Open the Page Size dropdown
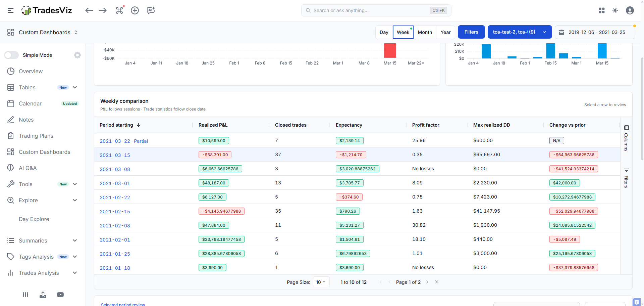 pyautogui.click(x=321, y=282)
